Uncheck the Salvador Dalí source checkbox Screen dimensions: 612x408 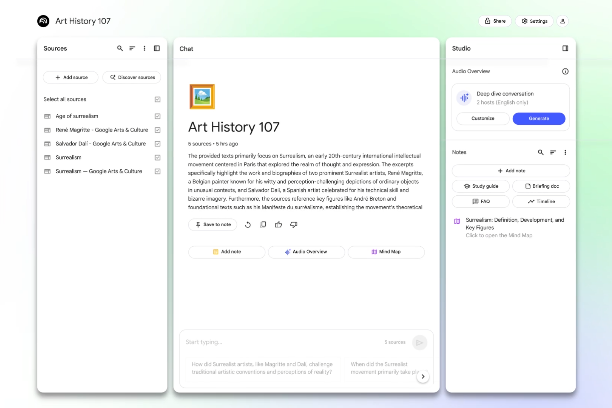pos(158,143)
